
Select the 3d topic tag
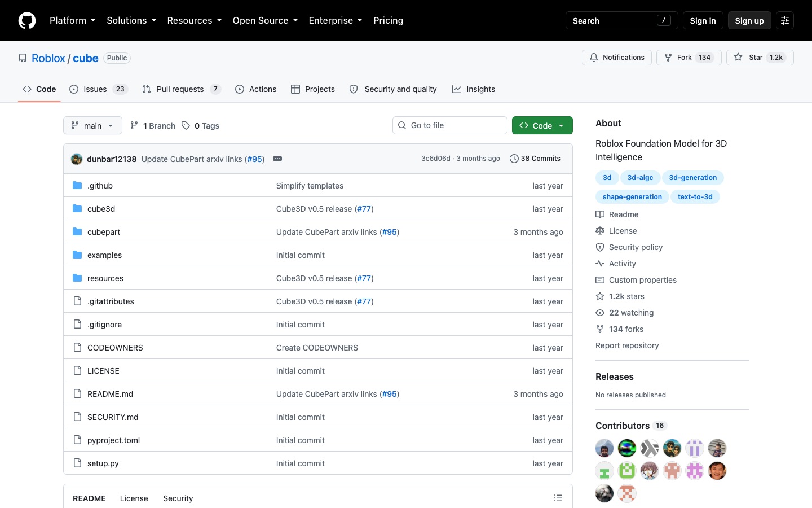coord(607,178)
